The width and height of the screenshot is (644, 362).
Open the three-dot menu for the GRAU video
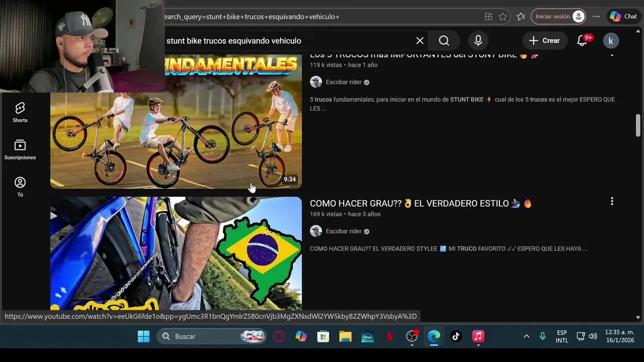tap(612, 202)
